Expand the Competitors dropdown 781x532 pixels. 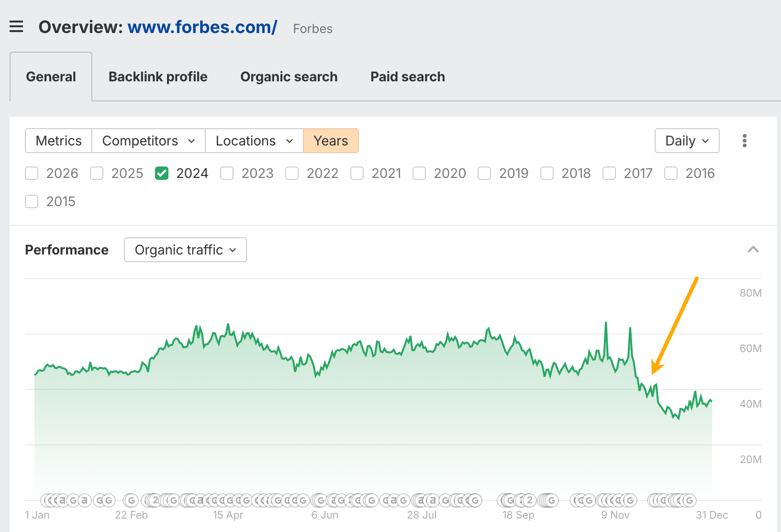148,141
